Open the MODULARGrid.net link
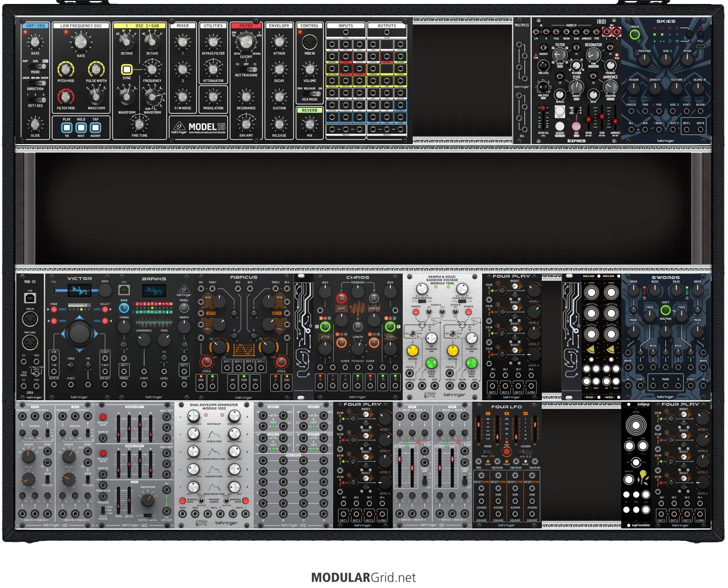This screenshot has height=588, width=728. point(364,578)
